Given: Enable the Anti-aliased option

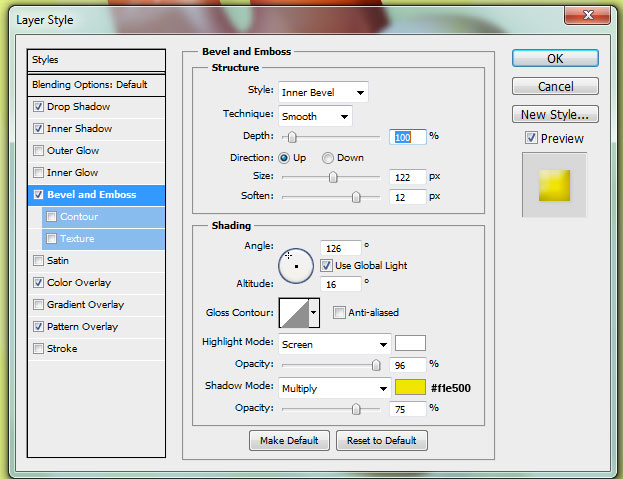Looking at the screenshot, I should (339, 313).
